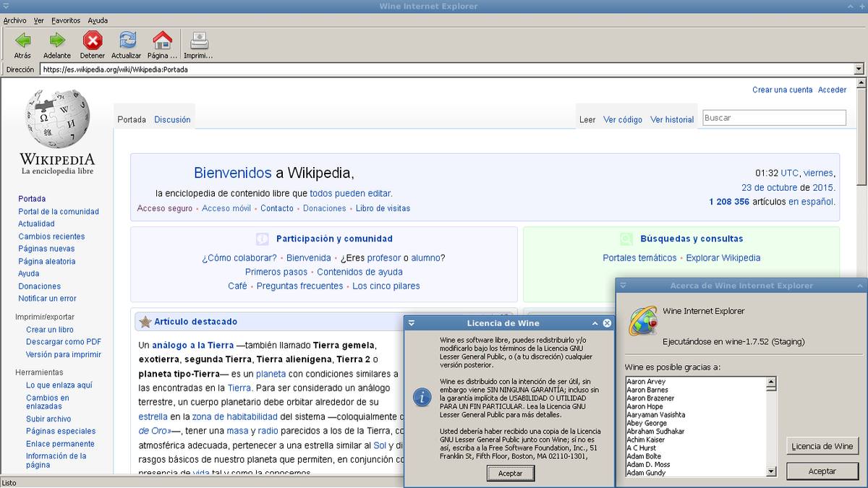Open the Ver menu
This screenshot has width=868, height=488.
coord(39,20)
